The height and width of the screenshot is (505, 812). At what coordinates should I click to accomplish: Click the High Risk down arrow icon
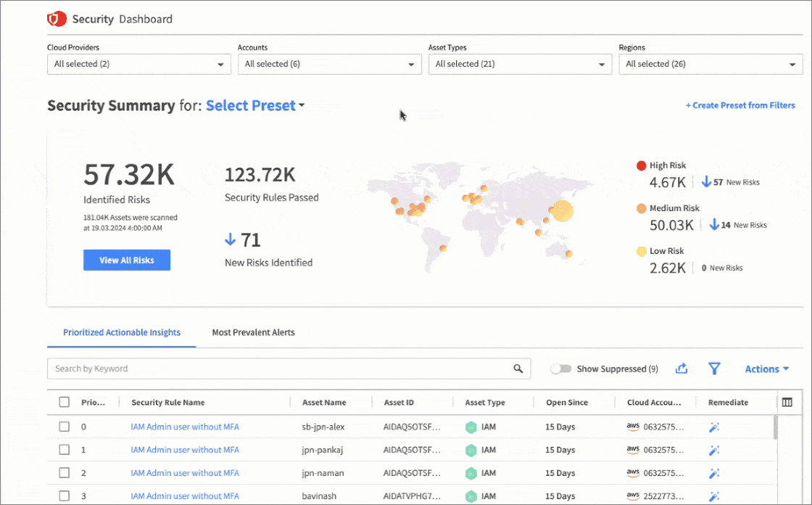pyautogui.click(x=706, y=181)
